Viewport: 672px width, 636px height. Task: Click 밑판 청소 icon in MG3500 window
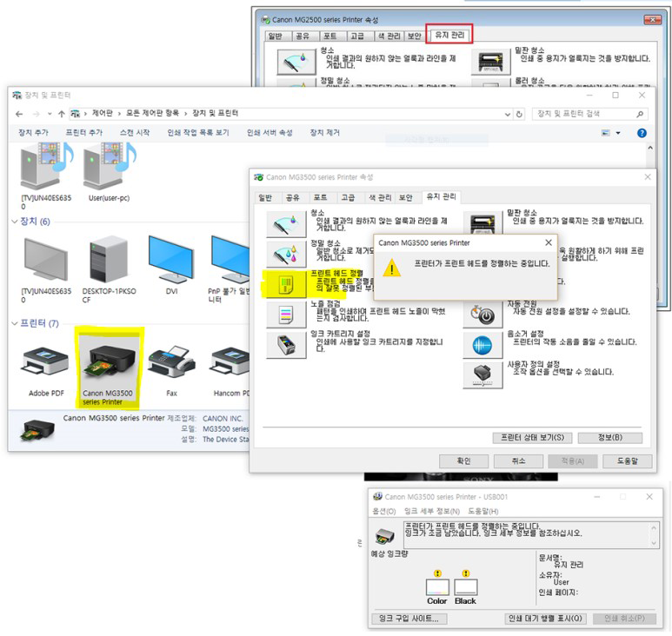tap(483, 222)
